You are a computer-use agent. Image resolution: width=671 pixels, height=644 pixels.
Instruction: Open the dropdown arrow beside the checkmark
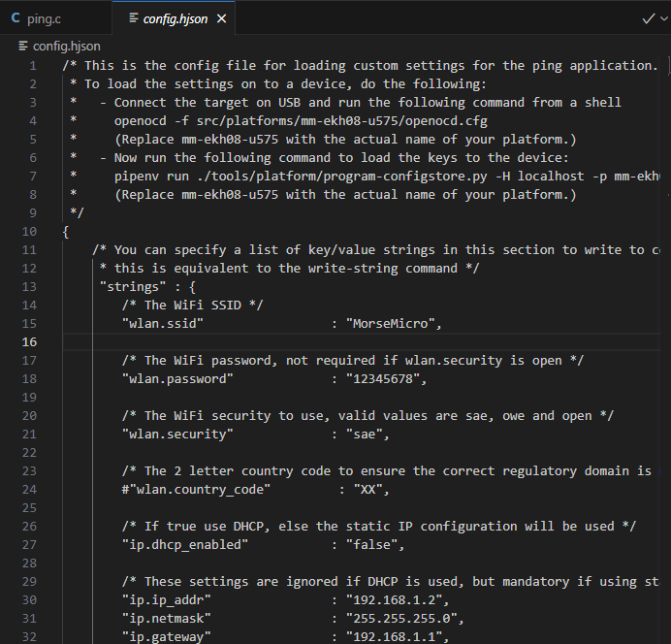pyautogui.click(x=665, y=18)
